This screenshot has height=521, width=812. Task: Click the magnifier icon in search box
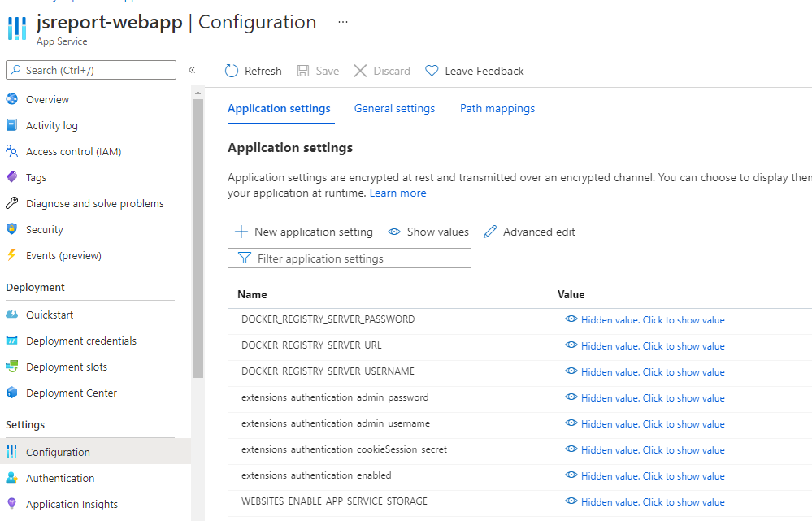click(16, 70)
